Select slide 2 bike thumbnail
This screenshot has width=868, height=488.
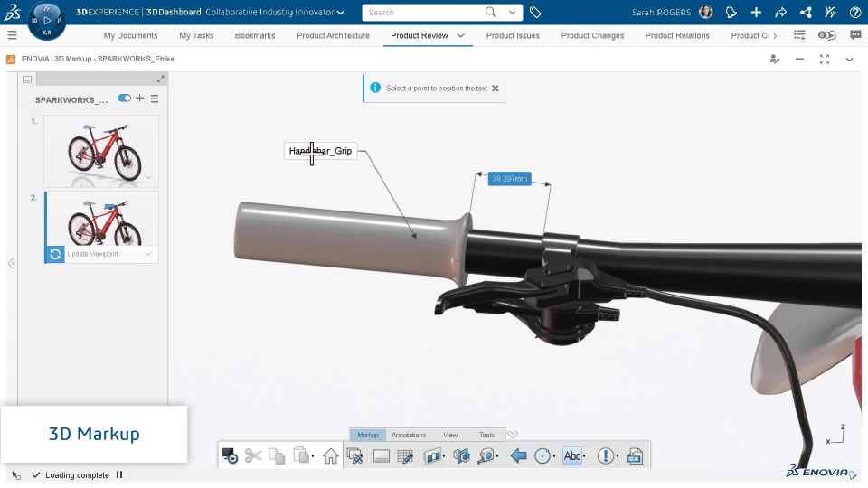(101, 219)
